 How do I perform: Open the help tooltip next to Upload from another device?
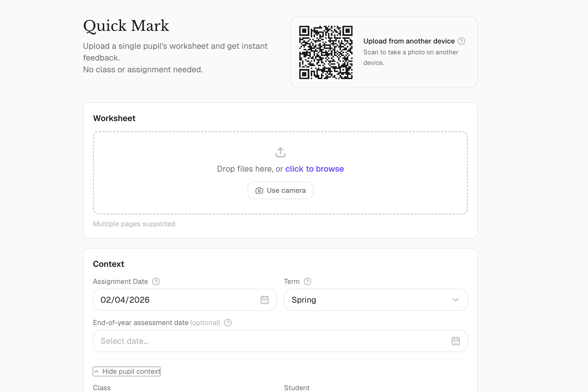coord(461,41)
